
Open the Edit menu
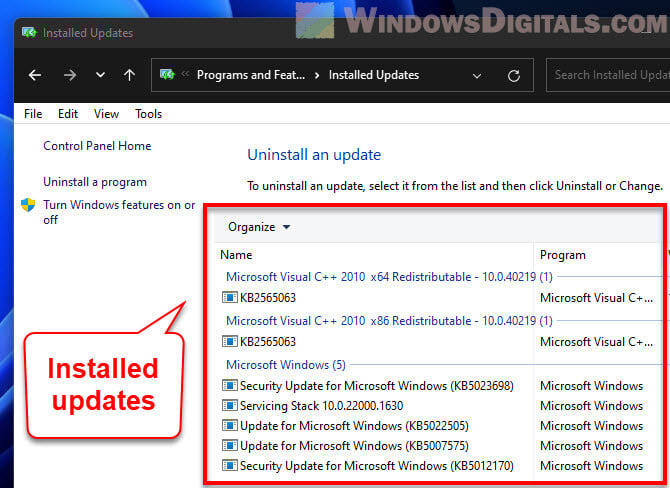(68, 114)
